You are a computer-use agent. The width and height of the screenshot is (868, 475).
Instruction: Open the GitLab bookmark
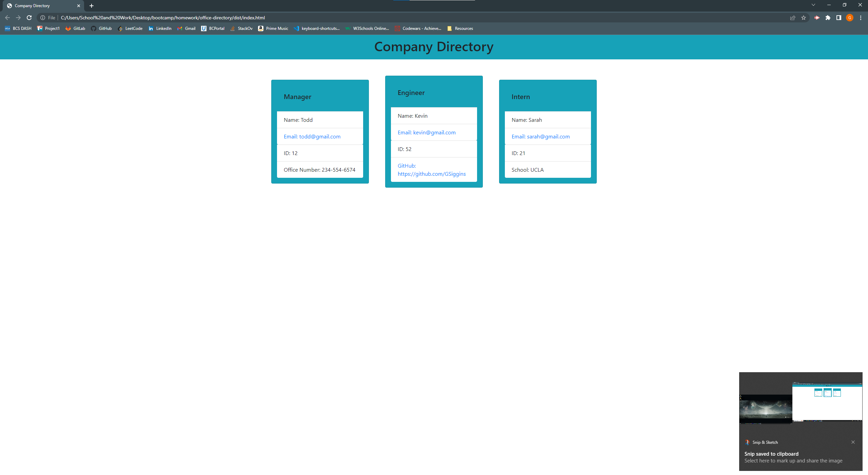click(x=75, y=28)
